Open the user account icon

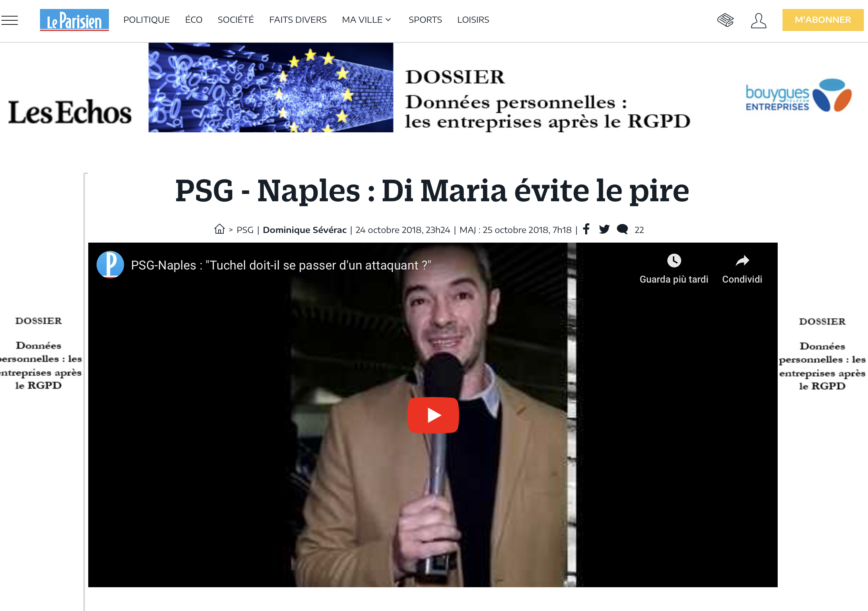pos(758,20)
